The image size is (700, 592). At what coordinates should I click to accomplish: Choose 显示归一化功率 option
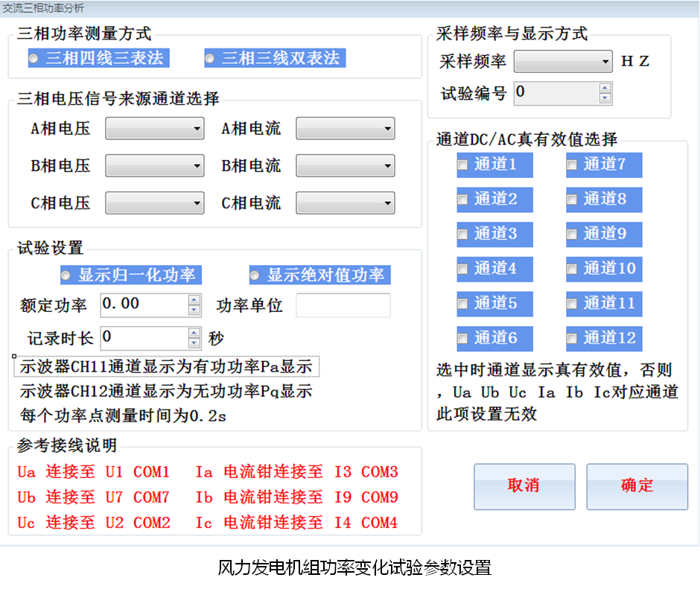click(x=66, y=275)
